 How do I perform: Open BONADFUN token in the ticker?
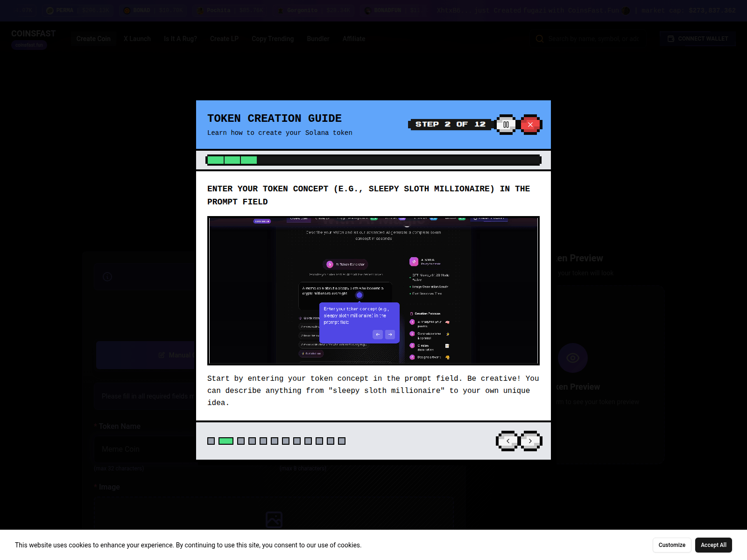tap(392, 10)
